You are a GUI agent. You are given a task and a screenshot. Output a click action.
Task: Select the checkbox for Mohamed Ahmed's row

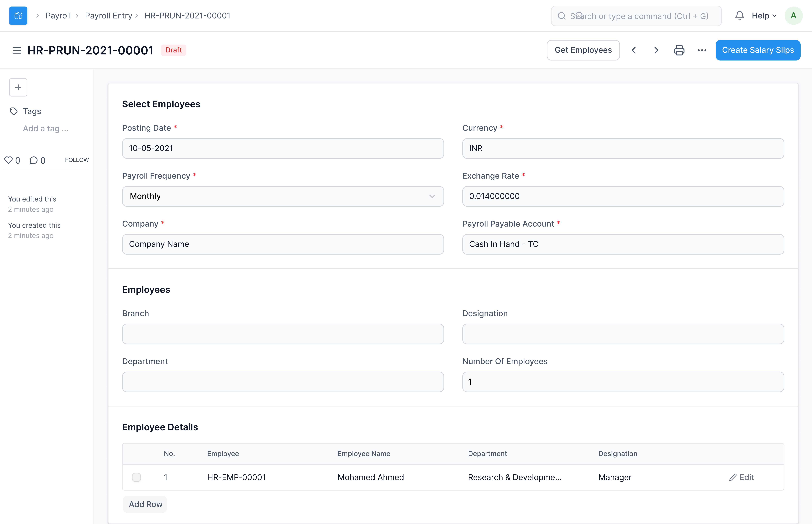point(136,477)
